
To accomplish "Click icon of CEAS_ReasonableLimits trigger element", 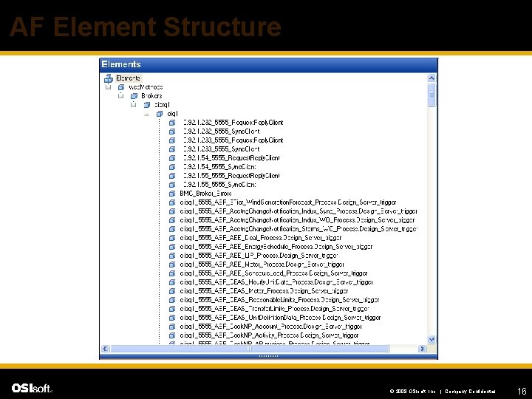I will pyautogui.click(x=172, y=300).
